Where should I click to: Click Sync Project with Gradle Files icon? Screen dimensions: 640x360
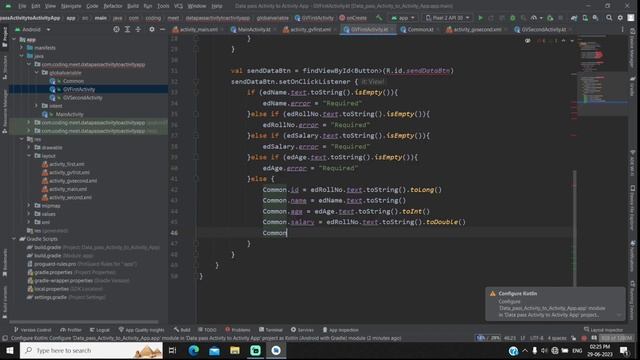[574, 18]
